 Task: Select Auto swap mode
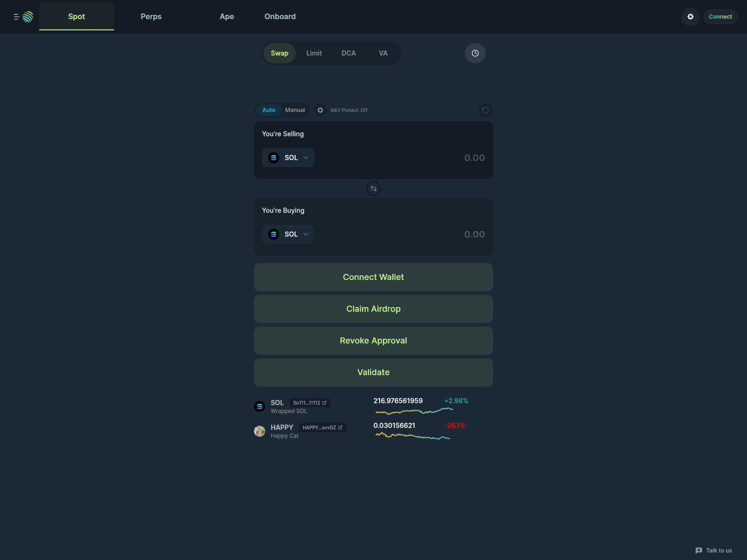268,110
